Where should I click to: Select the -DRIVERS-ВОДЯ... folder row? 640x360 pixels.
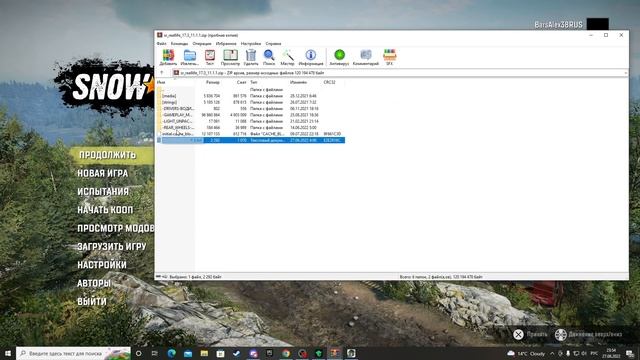coord(251,109)
